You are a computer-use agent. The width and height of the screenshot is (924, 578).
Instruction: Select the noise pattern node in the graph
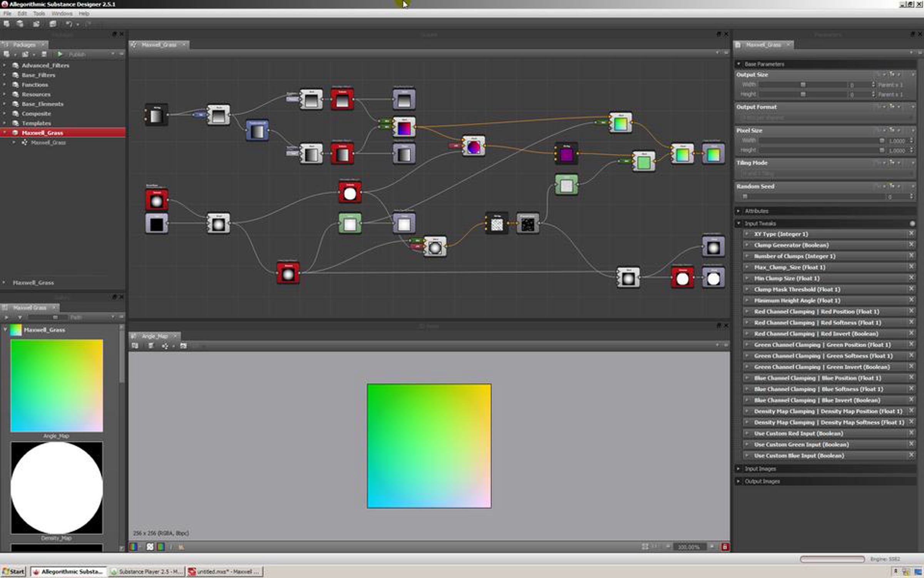pos(528,224)
